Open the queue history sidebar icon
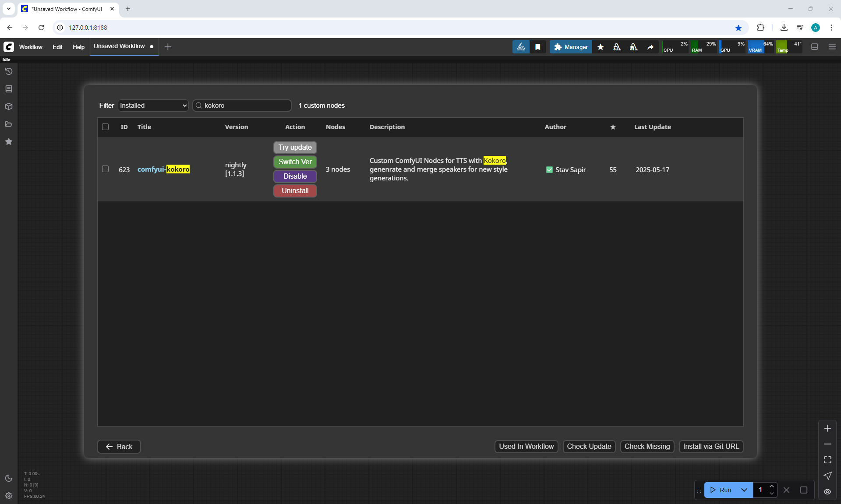Screen dimensions: 841x504 (8, 71)
